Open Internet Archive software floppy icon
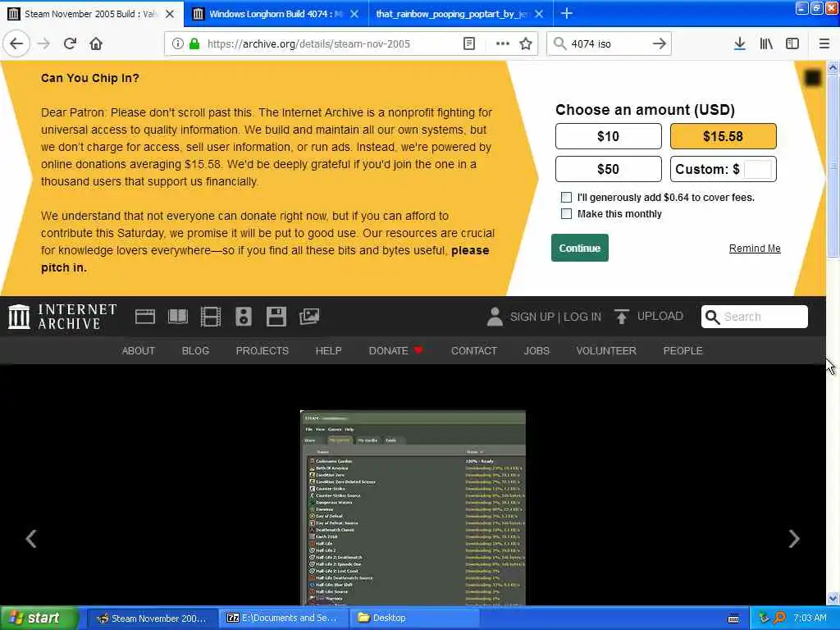The image size is (840, 630). point(276,317)
